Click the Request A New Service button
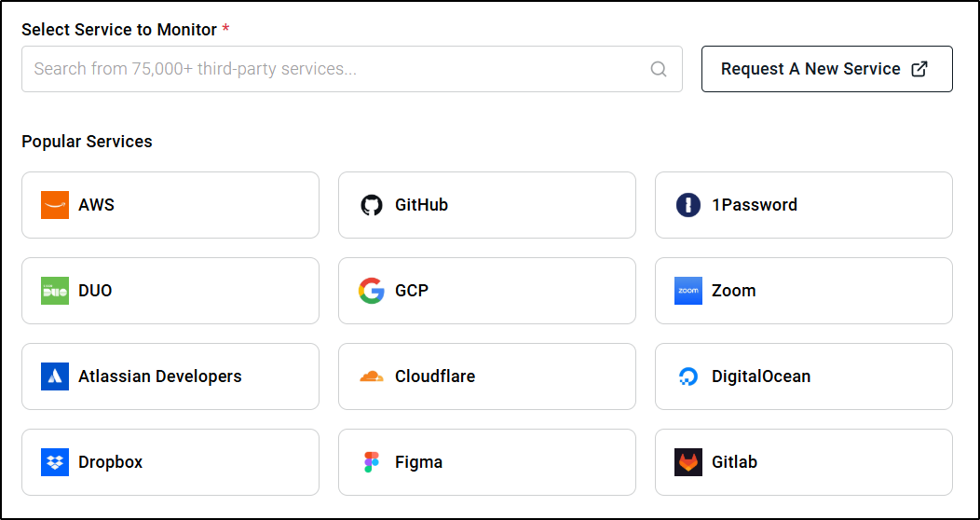Viewport: 980px width, 520px height. tap(810, 69)
